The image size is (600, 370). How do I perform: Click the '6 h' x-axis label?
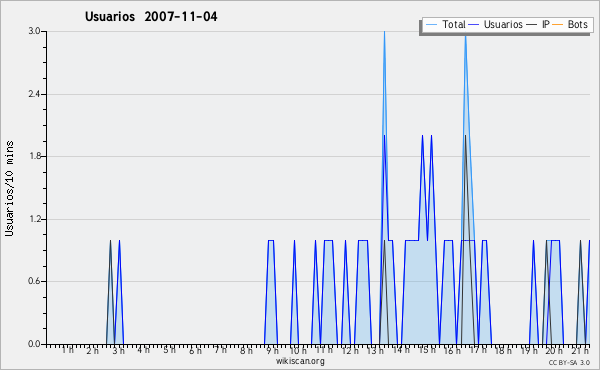(195, 350)
